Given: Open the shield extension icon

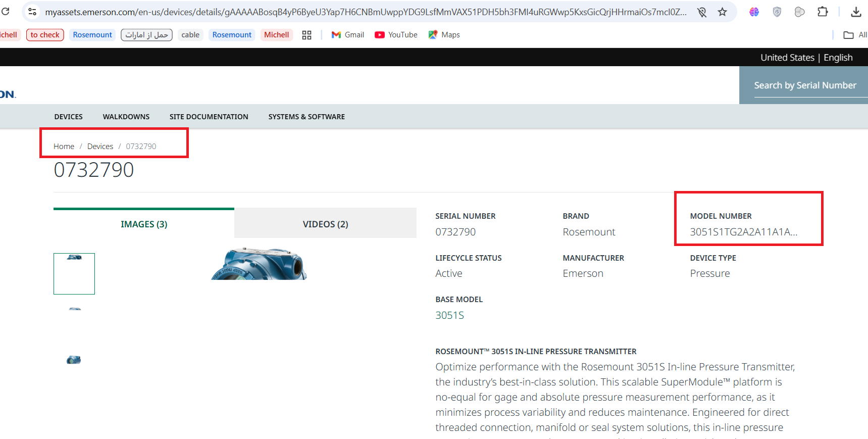Looking at the screenshot, I should [x=777, y=12].
